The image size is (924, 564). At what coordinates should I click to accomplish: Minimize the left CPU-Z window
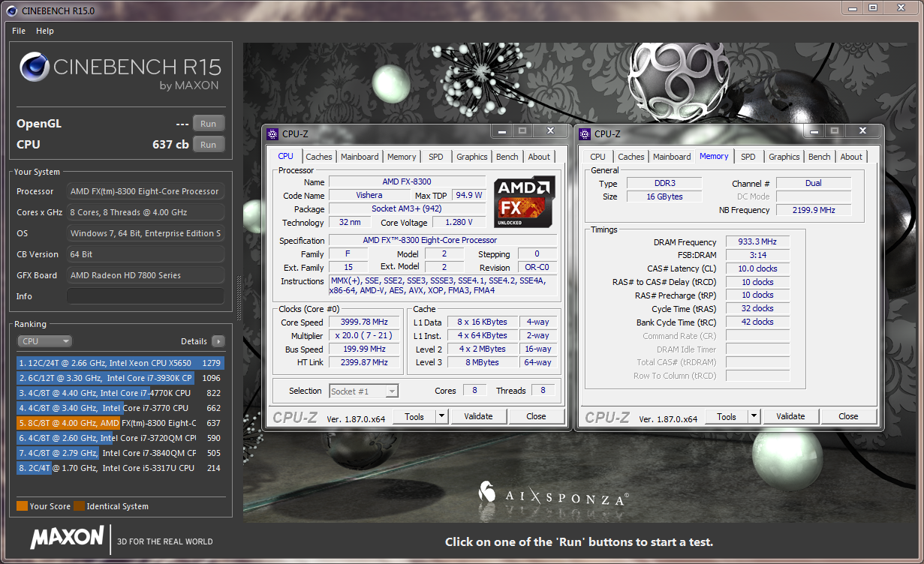tap(502, 131)
